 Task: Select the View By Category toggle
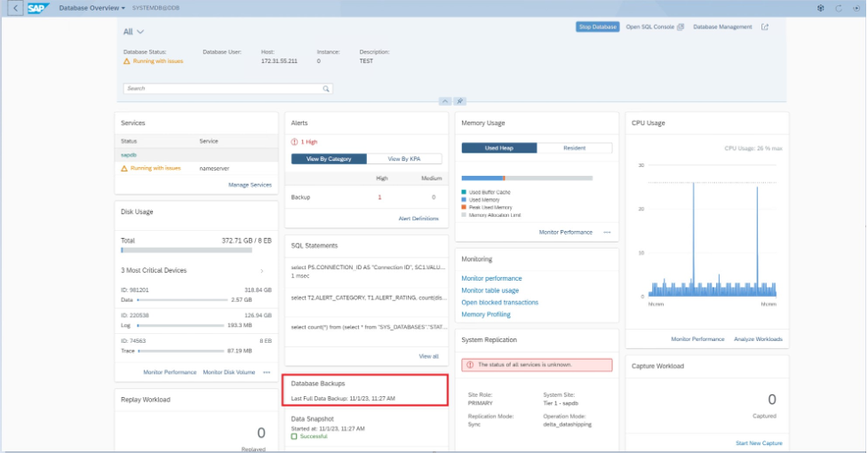(329, 159)
